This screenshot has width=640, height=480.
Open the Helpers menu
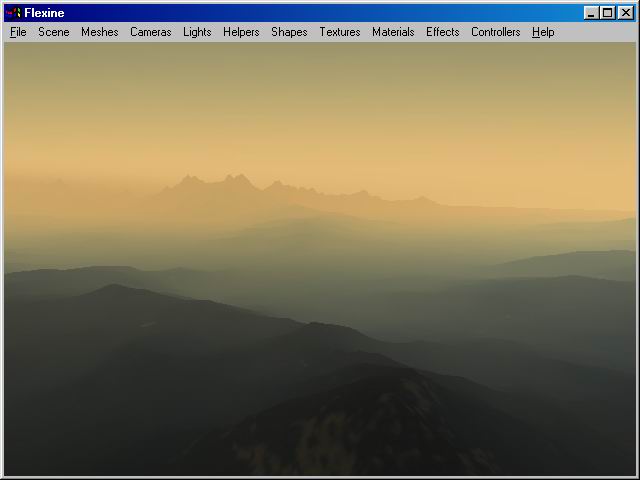[241, 32]
